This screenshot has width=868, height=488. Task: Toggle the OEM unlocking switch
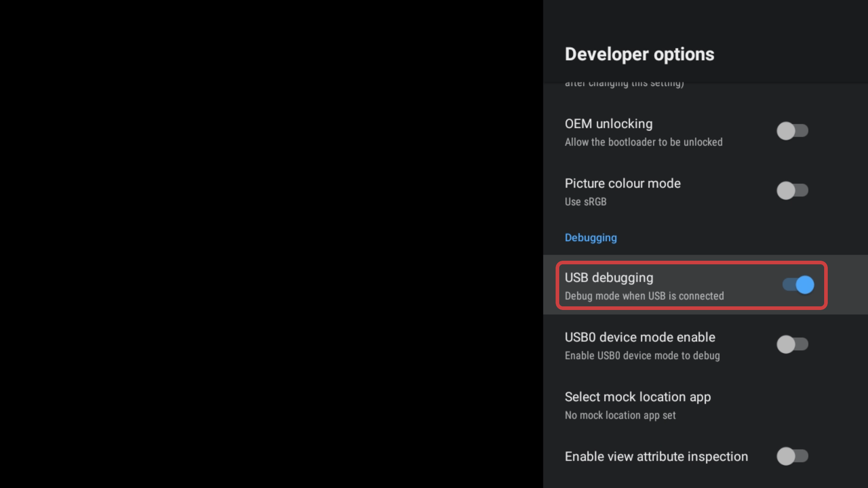click(x=792, y=131)
